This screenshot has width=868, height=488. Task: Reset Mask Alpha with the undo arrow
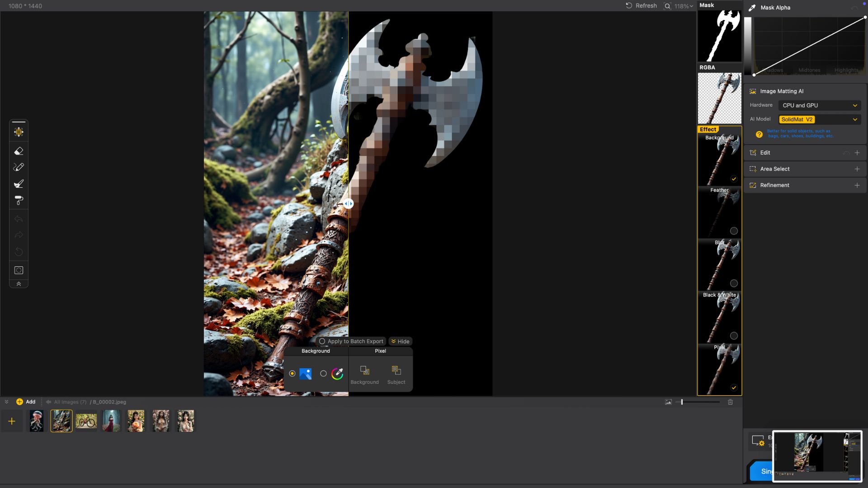point(854,8)
